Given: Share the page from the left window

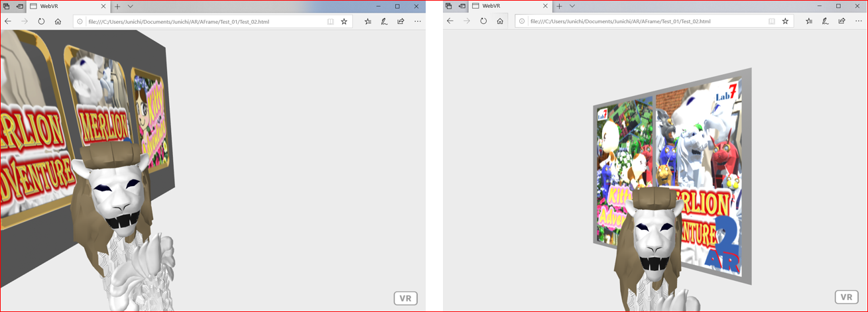Looking at the screenshot, I should click(401, 21).
